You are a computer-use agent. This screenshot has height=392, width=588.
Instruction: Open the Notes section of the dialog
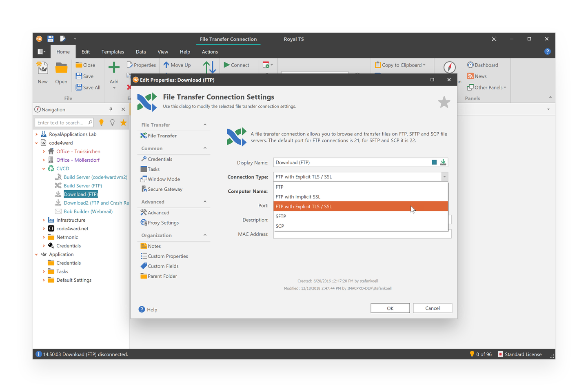pos(154,246)
